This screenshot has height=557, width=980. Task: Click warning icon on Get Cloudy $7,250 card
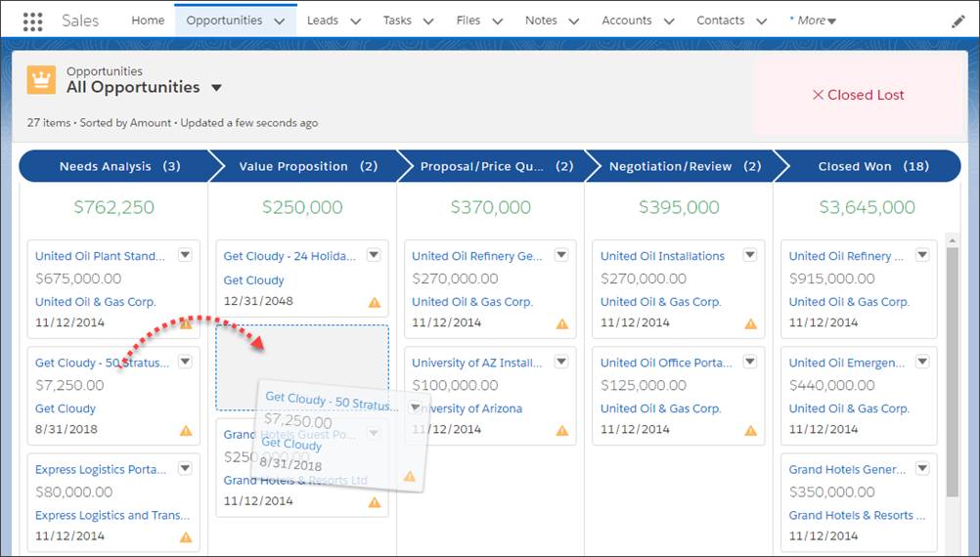(186, 431)
